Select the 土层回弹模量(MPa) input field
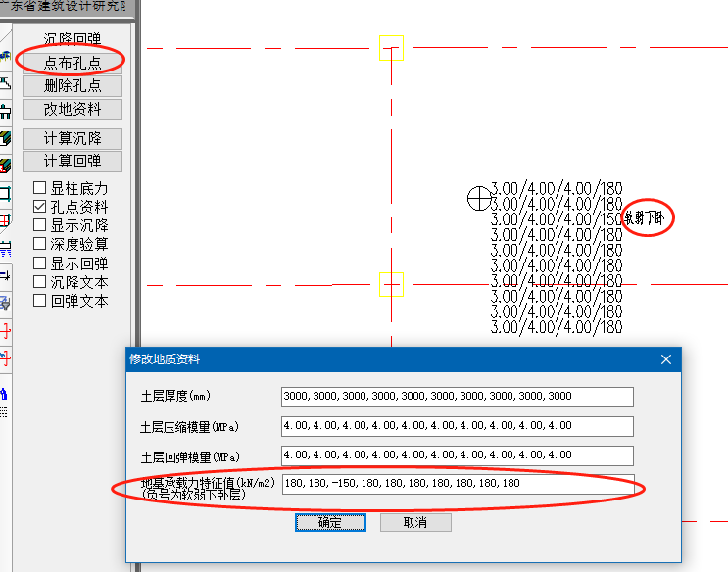 (457, 455)
